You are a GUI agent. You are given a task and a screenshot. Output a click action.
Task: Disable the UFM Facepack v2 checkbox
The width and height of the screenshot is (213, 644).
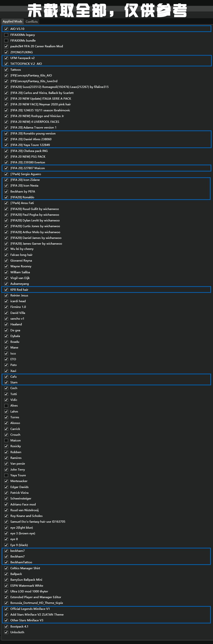tap(6, 58)
